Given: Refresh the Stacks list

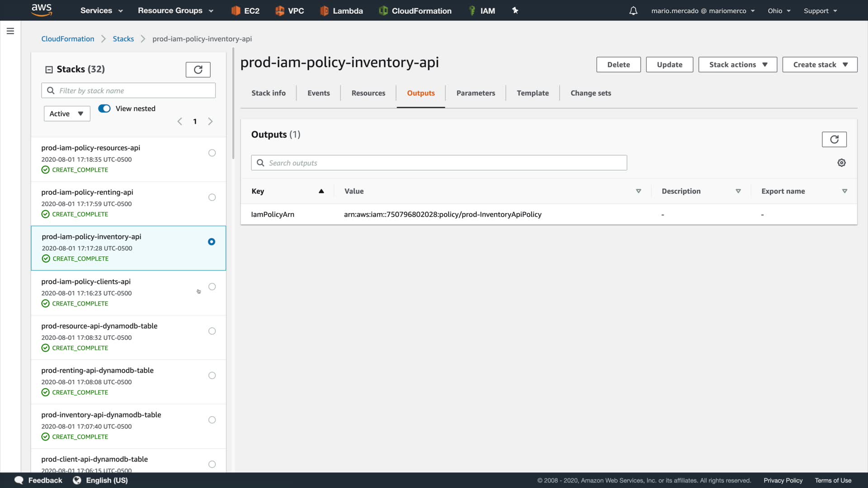Looking at the screenshot, I should [x=198, y=70].
